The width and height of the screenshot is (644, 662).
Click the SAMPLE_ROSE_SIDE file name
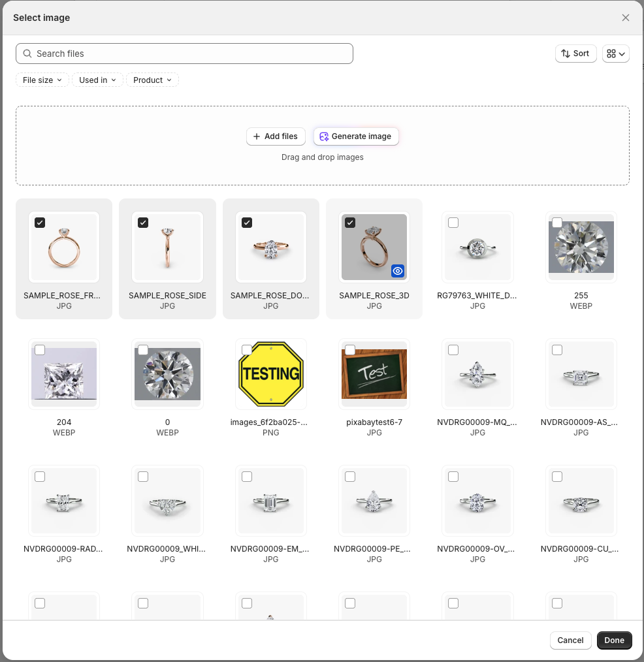[168, 296]
